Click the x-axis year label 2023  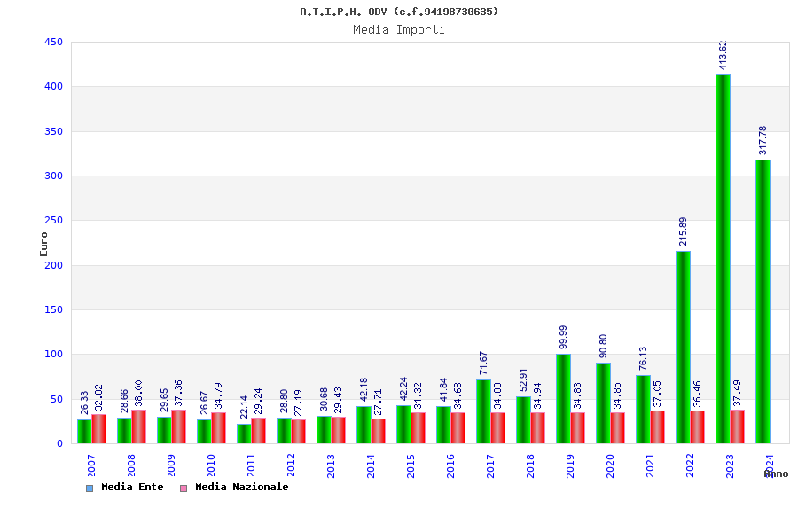pos(730,465)
